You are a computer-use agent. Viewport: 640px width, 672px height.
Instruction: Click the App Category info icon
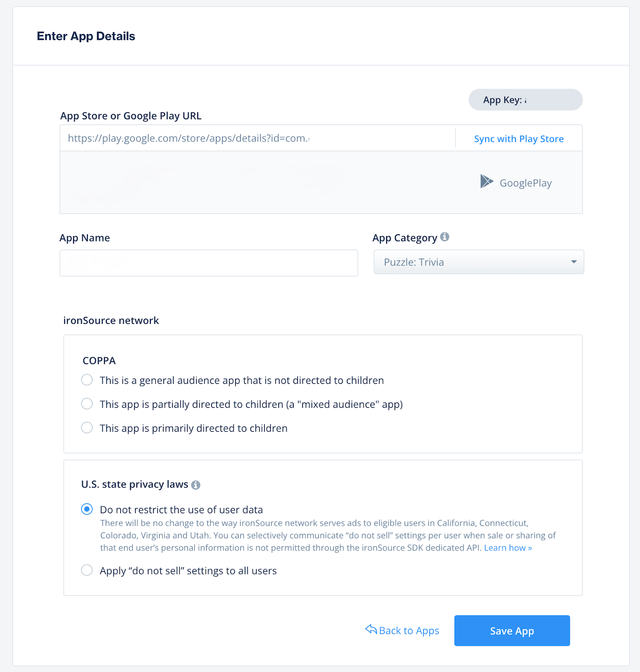click(445, 237)
